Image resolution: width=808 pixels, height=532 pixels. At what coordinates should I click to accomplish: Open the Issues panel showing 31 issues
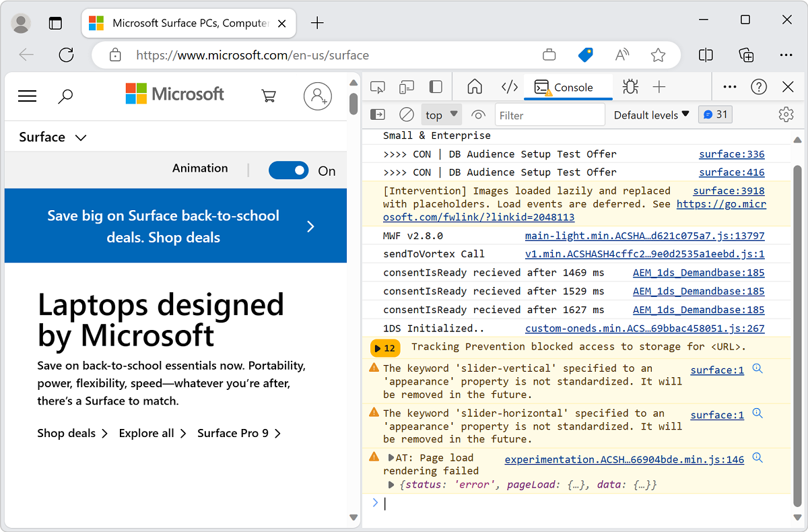point(715,114)
